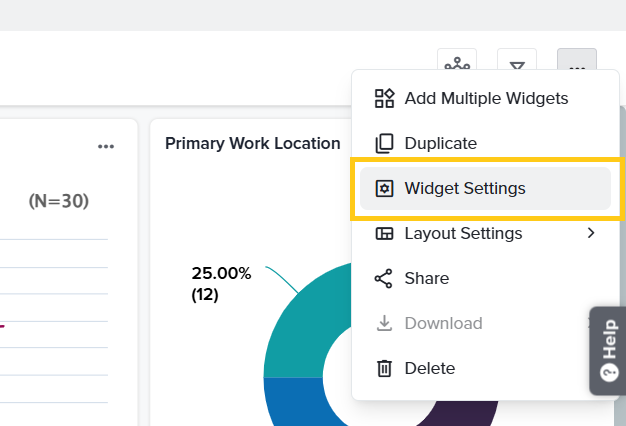Screen dimensions: 626x426
Task: Click the (N=30) sample size label
Action: (59, 201)
